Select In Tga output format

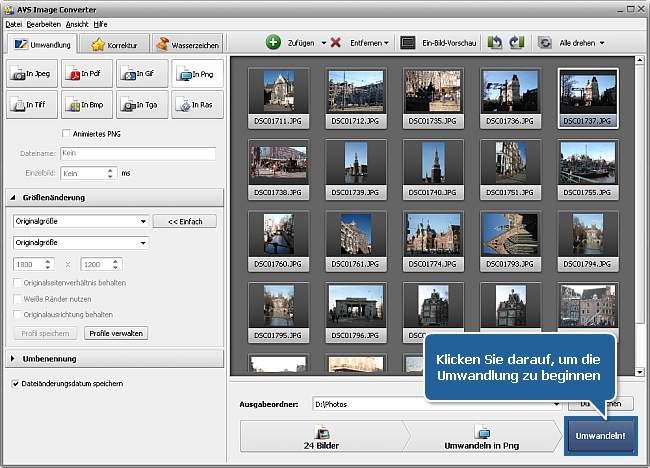click(141, 104)
